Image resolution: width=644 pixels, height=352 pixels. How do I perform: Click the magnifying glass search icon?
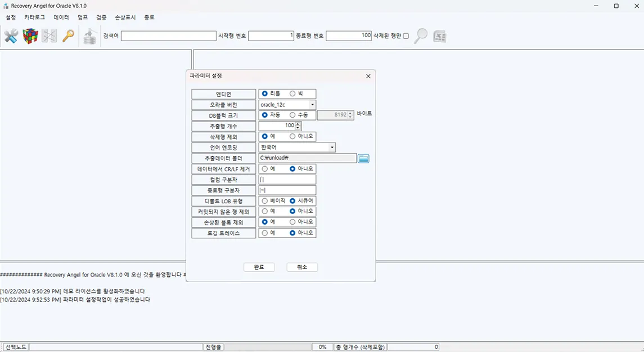(421, 36)
